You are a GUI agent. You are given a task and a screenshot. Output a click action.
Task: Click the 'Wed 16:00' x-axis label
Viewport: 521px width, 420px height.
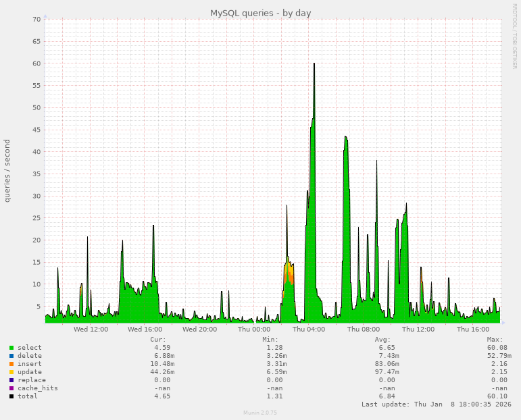click(x=145, y=330)
